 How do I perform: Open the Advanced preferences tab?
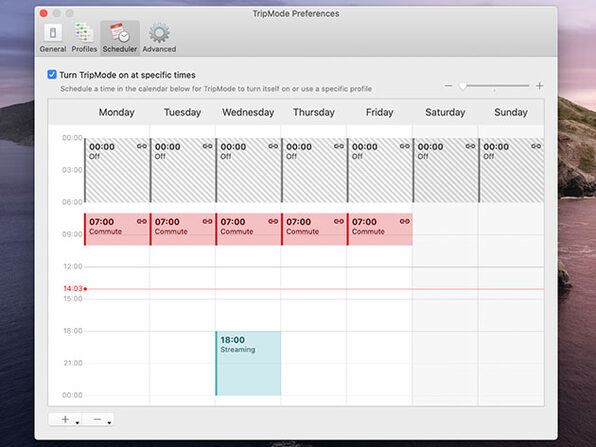[x=159, y=38]
